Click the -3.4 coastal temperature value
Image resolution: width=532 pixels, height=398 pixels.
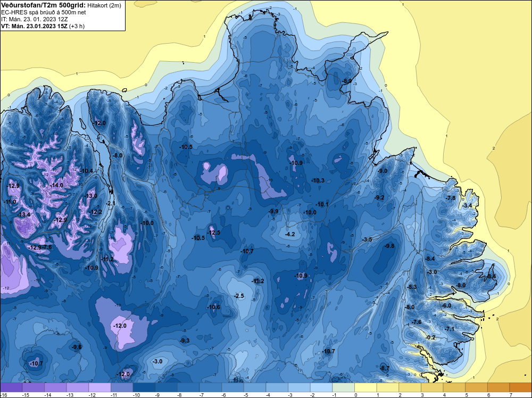click(x=468, y=205)
